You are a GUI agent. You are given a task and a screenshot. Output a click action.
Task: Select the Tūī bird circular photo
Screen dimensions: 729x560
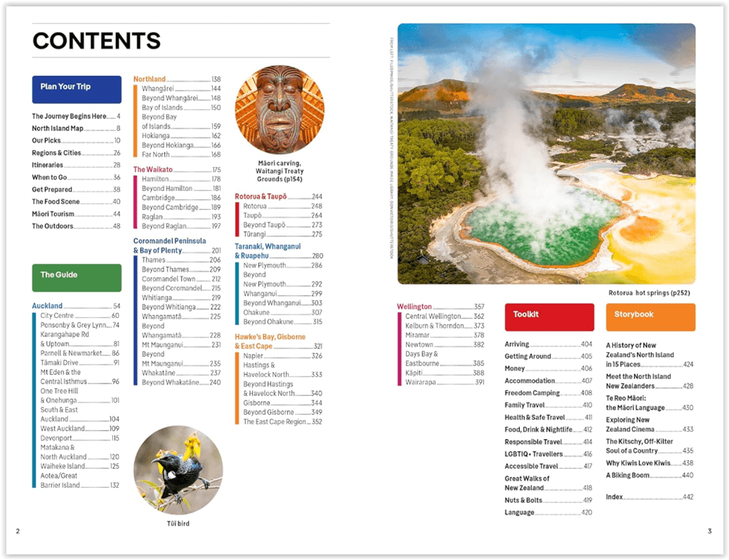(x=179, y=470)
